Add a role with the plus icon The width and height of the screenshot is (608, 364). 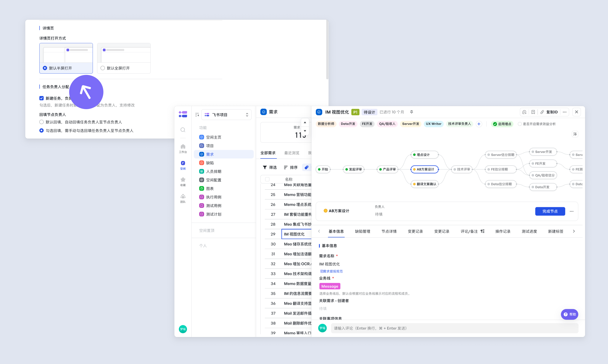(479, 124)
